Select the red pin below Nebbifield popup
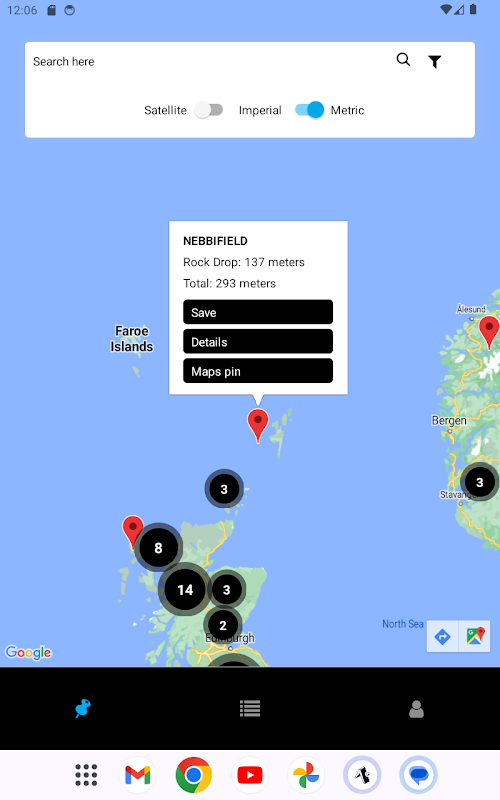This screenshot has height=800, width=500. 258,424
